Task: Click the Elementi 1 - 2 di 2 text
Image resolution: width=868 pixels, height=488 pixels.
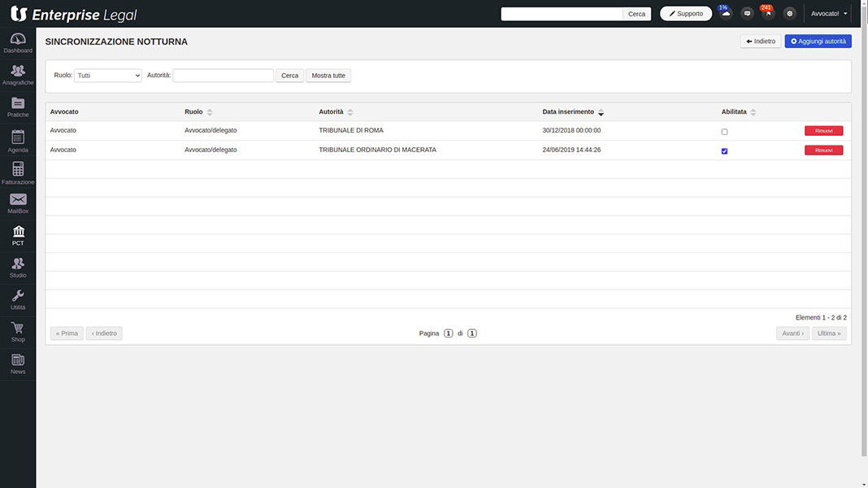Action: 821,317
